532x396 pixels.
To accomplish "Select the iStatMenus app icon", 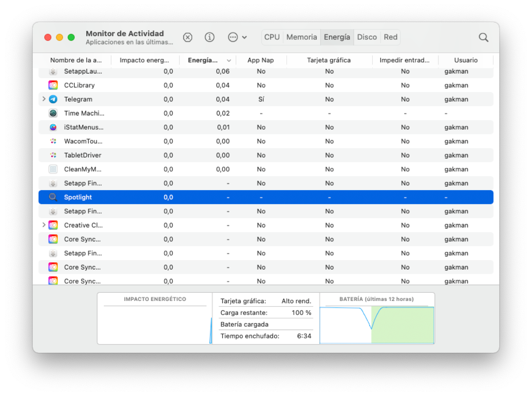I will point(53,127).
